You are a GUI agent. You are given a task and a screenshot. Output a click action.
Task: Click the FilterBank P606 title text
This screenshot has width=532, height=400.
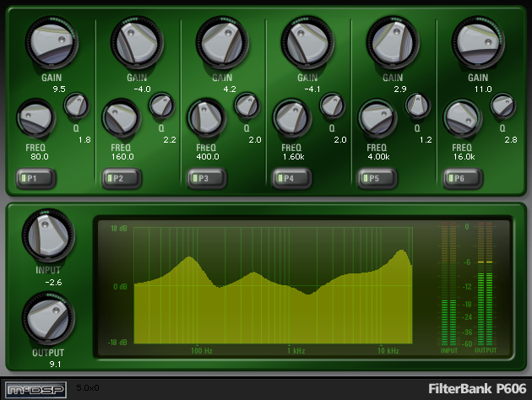(x=477, y=389)
